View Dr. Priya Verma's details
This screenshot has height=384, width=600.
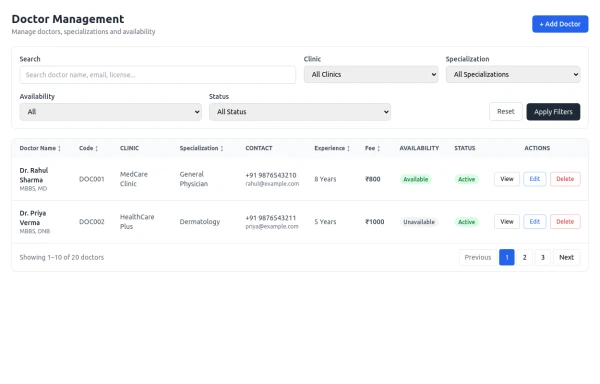click(507, 222)
